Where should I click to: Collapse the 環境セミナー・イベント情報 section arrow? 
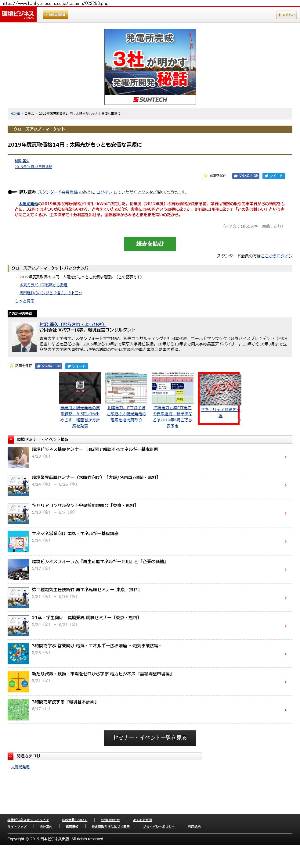coord(11,439)
